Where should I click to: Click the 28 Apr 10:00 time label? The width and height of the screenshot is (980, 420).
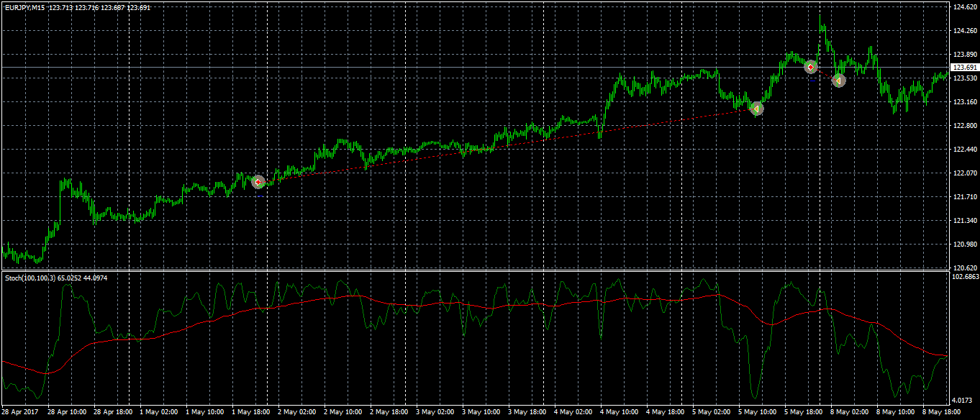tap(68, 413)
